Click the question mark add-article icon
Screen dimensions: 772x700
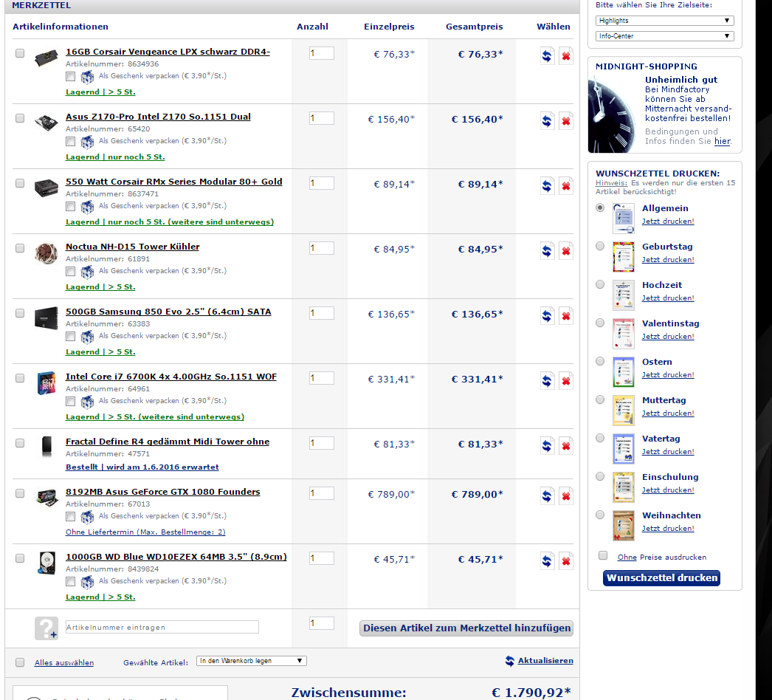(x=46, y=628)
